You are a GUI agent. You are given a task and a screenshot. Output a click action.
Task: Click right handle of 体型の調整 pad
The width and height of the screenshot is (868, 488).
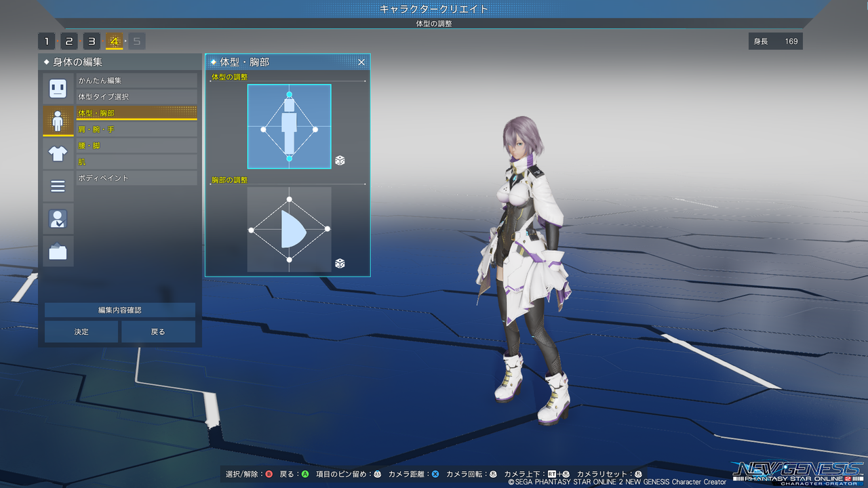[x=316, y=129]
